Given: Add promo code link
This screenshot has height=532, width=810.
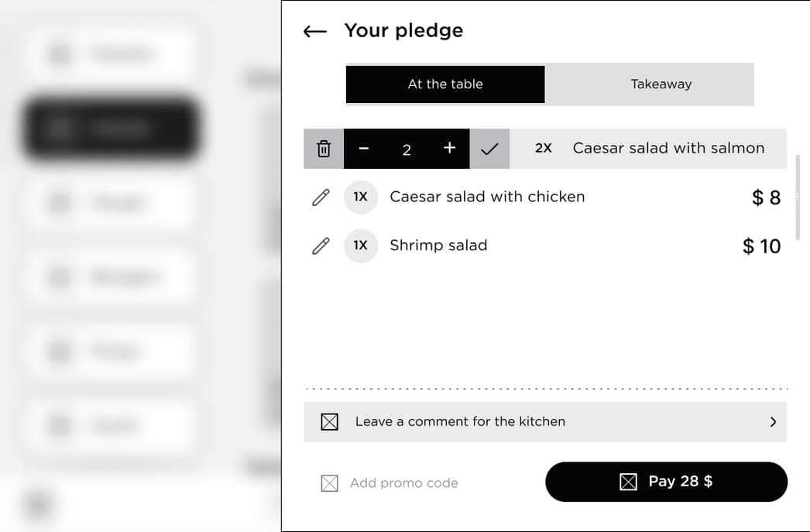Looking at the screenshot, I should tap(404, 483).
